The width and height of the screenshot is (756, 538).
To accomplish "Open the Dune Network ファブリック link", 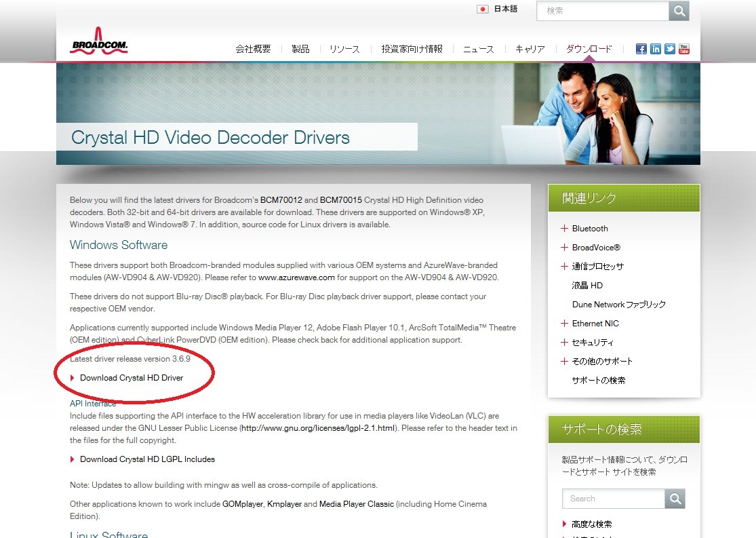I will [619, 305].
